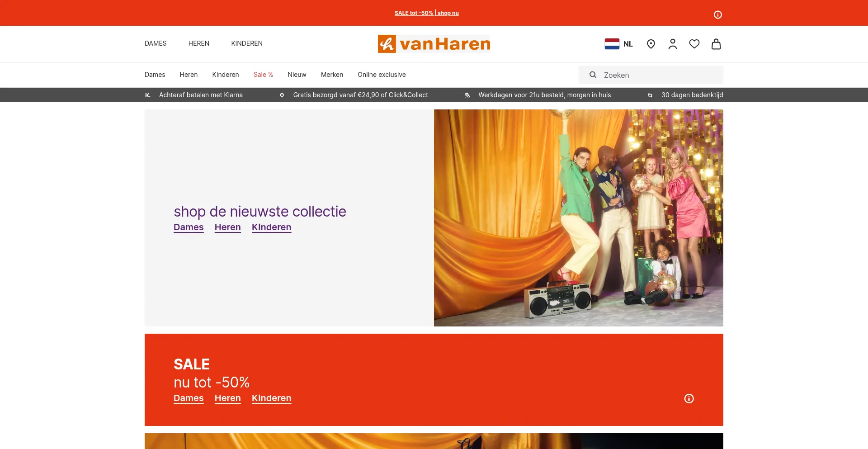
Task: Open the store locator pin icon
Action: coord(651,44)
